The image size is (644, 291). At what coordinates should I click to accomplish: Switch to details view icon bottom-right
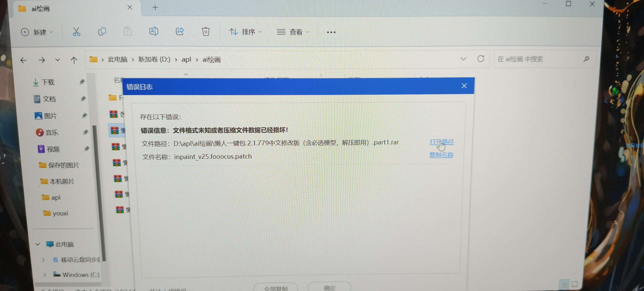565,285
